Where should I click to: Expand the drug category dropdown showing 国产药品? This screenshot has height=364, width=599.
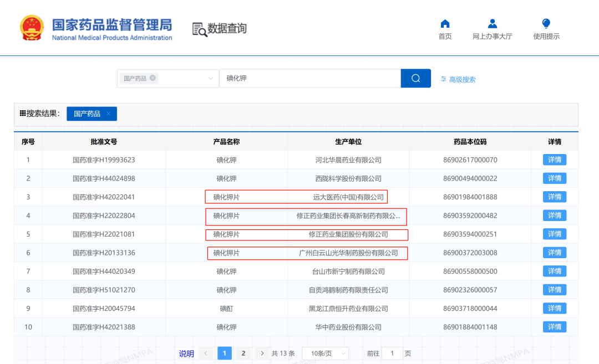[x=211, y=78]
